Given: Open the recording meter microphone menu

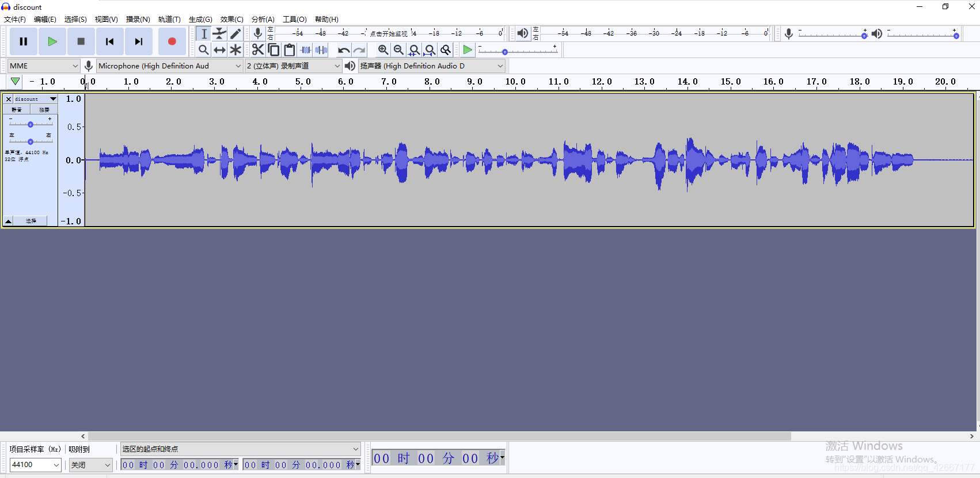Looking at the screenshot, I should click(258, 33).
